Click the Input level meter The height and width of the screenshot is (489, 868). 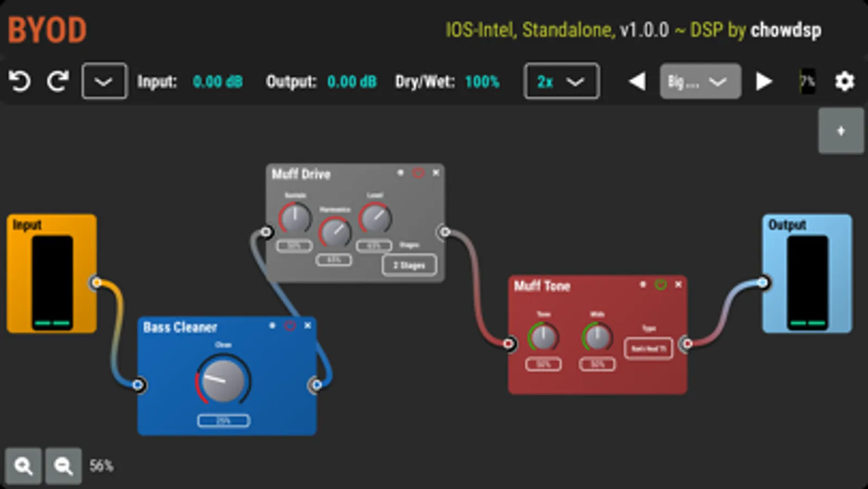tap(52, 283)
